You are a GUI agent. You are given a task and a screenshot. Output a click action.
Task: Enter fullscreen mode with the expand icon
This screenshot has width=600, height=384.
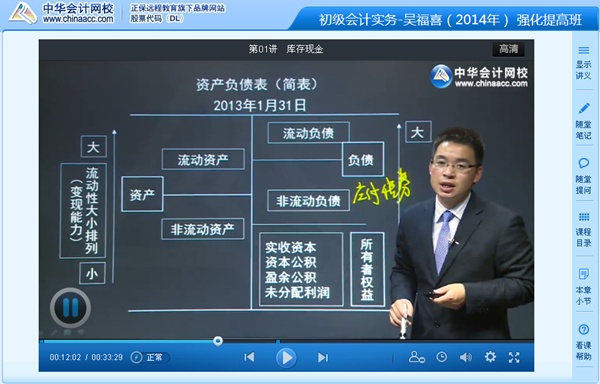click(514, 357)
